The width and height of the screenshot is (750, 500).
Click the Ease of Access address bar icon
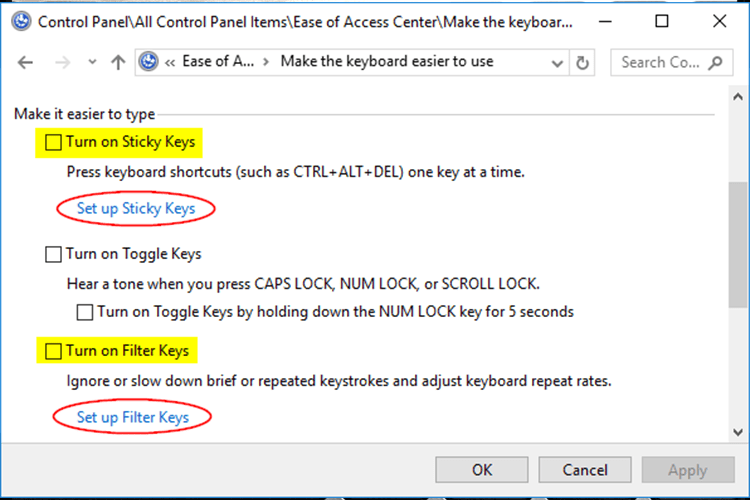(149, 62)
